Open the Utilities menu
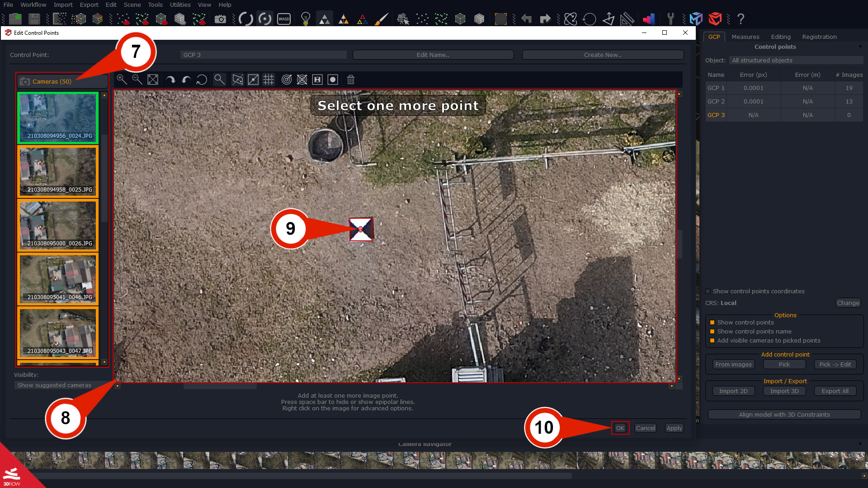Screen dimensions: 868x488 (x=180, y=5)
